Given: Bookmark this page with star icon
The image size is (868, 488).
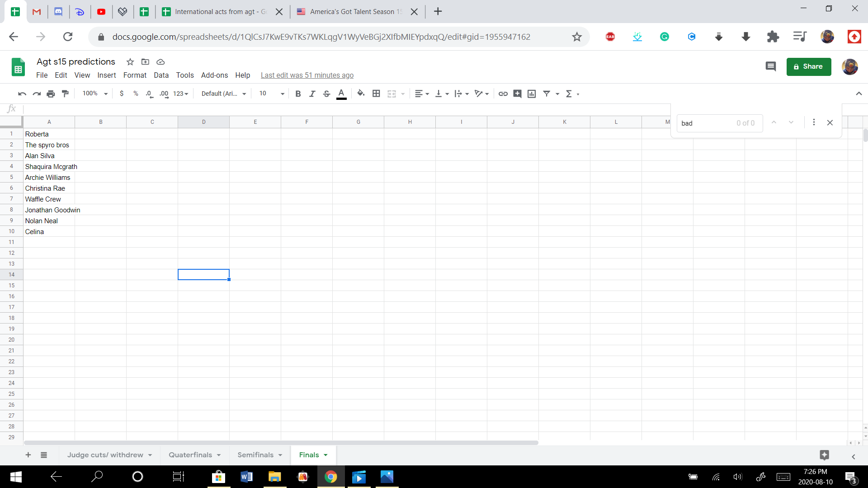Looking at the screenshot, I should 576,37.
